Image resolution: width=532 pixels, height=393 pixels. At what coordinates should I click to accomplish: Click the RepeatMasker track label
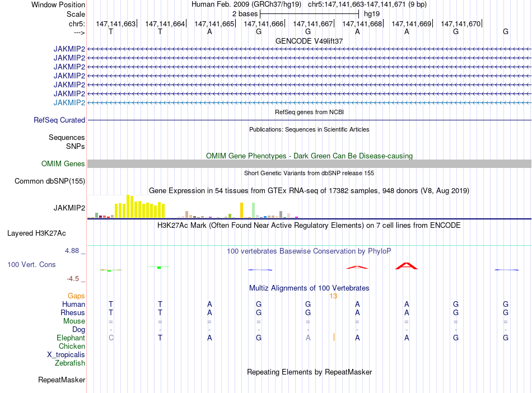tap(62, 380)
